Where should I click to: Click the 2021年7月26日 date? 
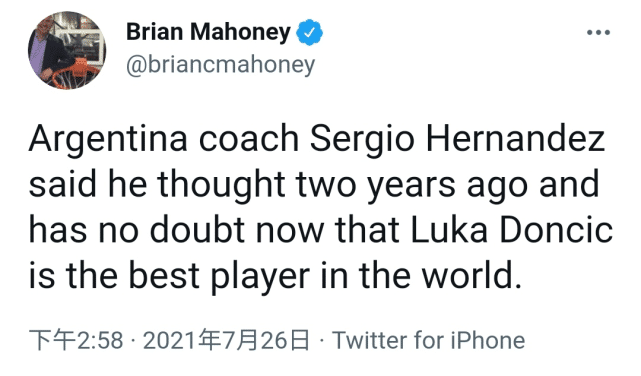tap(226, 340)
